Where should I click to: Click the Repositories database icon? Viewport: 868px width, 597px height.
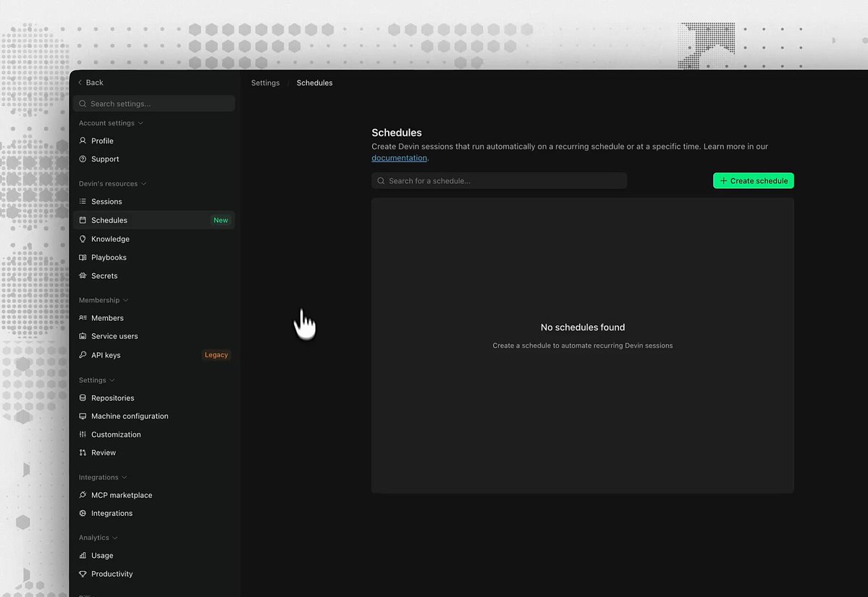83,398
